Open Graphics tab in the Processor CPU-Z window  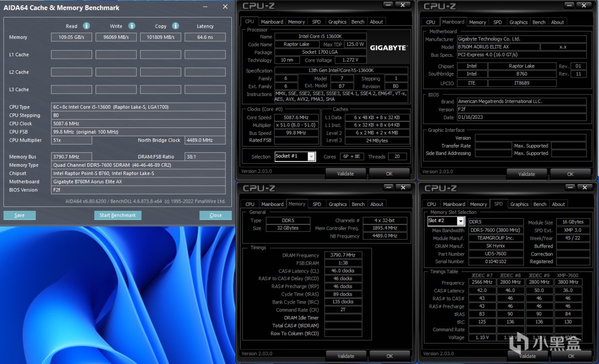click(337, 22)
